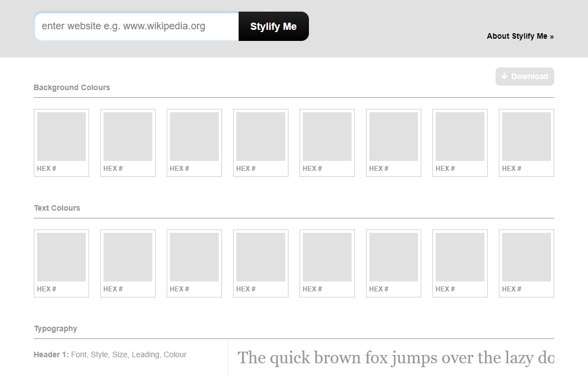Viewport: 588px width, 376px height.
Task: Choose the second Text Colours swatch
Action: click(128, 258)
